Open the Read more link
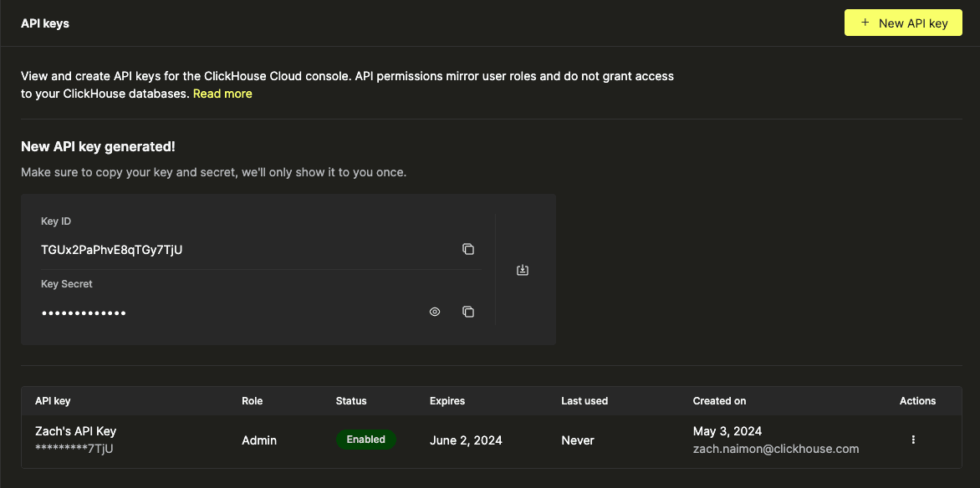This screenshot has width=980, height=488. [x=222, y=94]
